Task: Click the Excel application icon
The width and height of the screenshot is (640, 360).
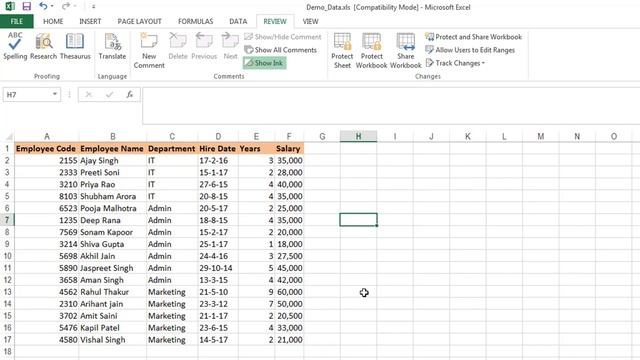Action: [x=9, y=6]
